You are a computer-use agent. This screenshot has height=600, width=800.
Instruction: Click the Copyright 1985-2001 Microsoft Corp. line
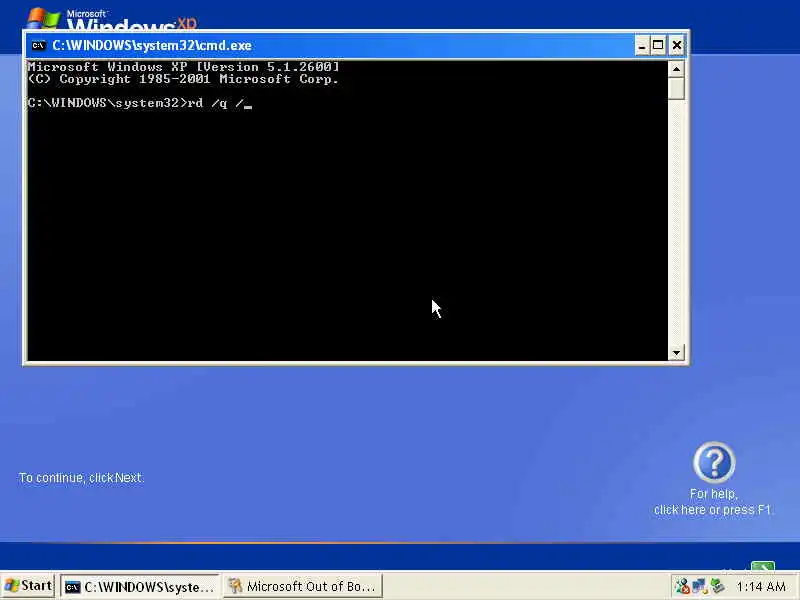click(x=183, y=79)
